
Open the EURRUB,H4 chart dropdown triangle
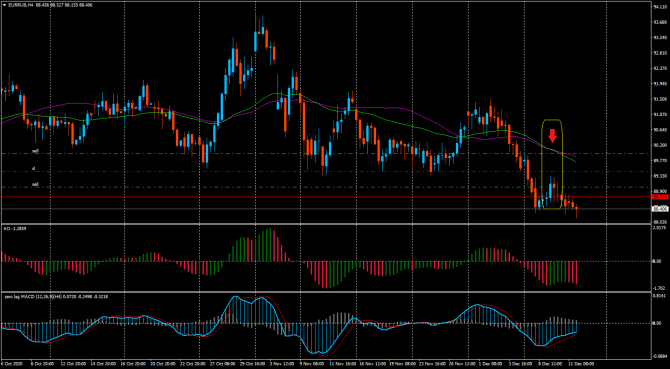tap(4, 5)
